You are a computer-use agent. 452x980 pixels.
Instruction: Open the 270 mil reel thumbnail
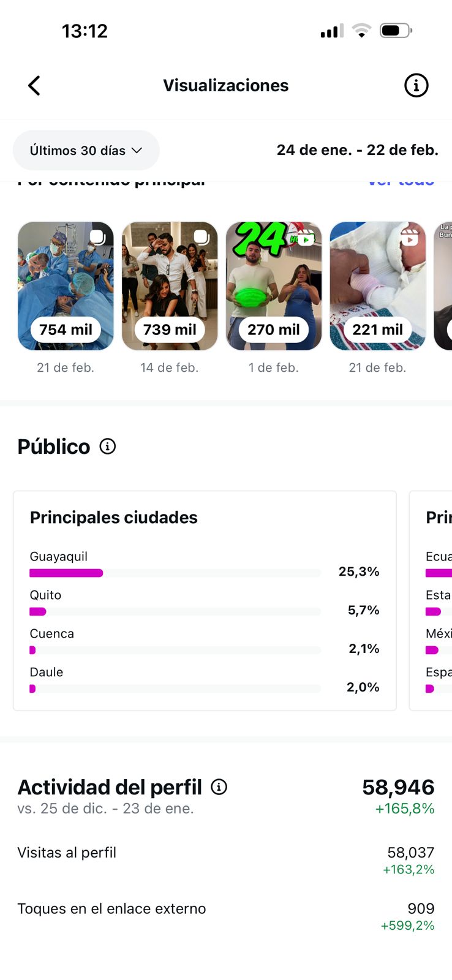point(274,286)
